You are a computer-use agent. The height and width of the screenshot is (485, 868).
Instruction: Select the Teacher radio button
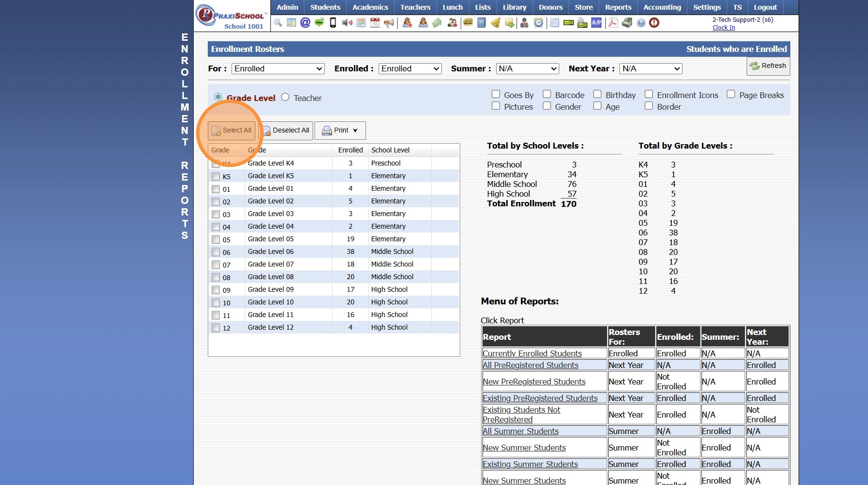285,97
